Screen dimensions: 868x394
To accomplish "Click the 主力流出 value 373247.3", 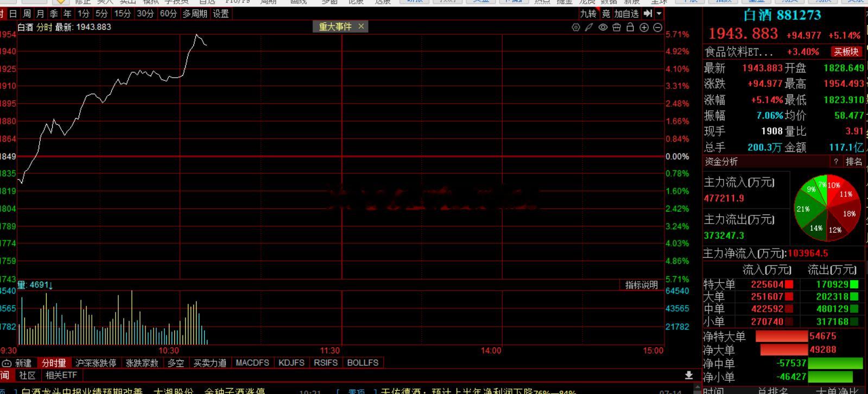I will [724, 236].
